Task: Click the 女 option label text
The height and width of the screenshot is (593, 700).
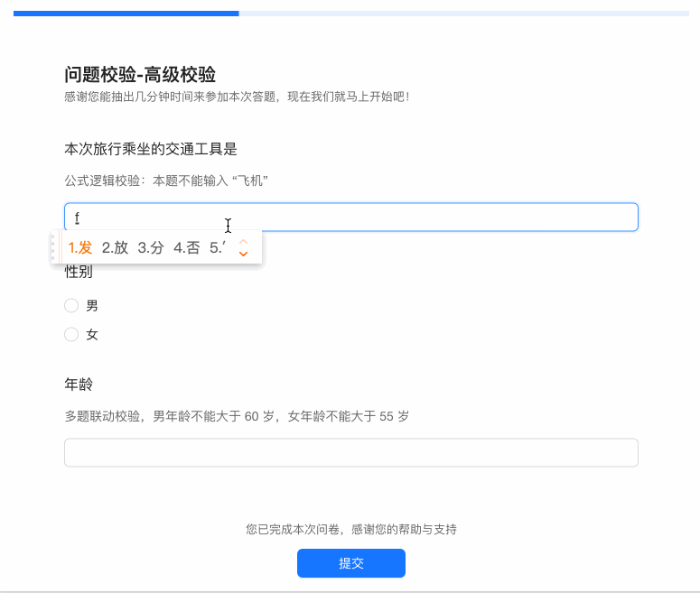Action: [92, 334]
